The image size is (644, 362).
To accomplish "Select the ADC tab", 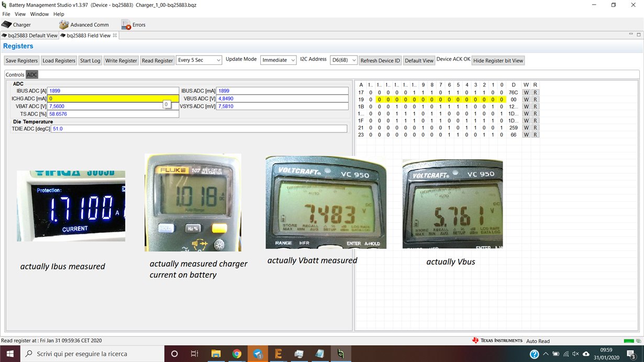I will click(x=32, y=75).
